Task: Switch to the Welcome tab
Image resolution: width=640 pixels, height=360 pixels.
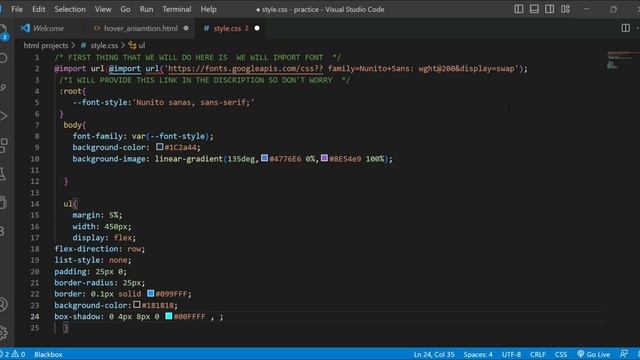Action: coord(48,28)
